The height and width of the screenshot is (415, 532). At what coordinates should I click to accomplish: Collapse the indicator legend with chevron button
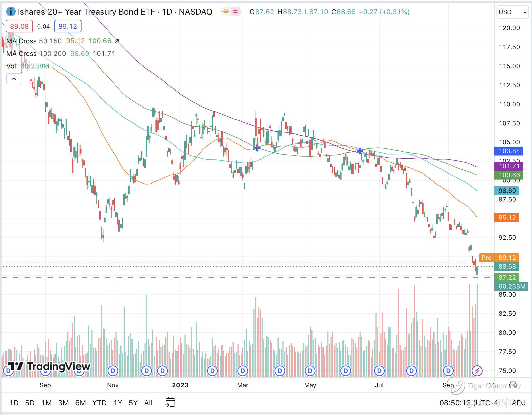14,79
